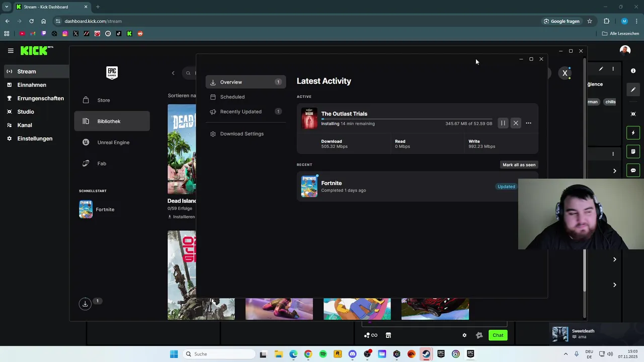Viewport: 644px width, 362px height.
Task: Click the Epic Games logo
Action: tap(112, 73)
